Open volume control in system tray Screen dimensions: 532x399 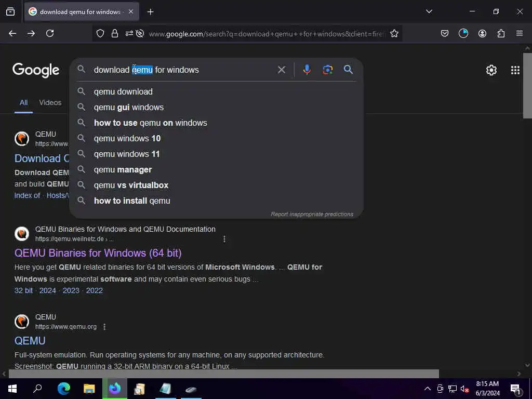tap(464, 389)
